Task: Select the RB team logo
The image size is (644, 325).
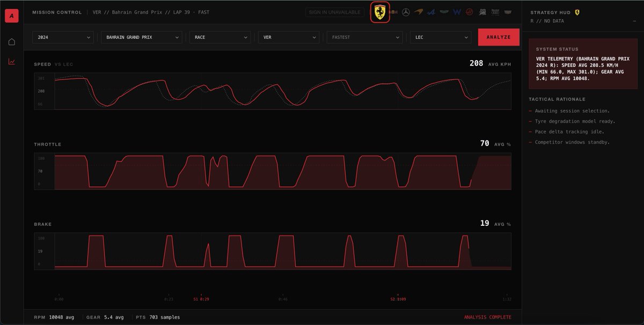Action: [482, 12]
